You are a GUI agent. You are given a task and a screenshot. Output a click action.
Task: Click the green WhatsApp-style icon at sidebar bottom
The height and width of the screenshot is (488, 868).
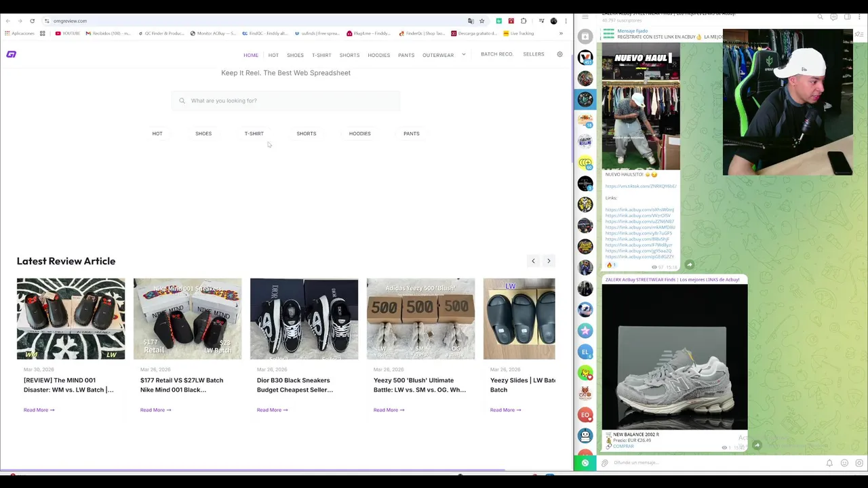click(x=585, y=463)
